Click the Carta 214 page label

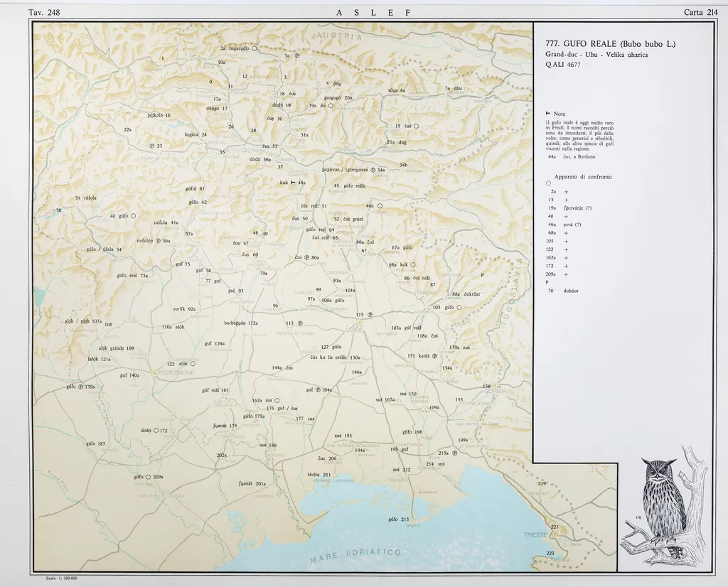point(700,12)
